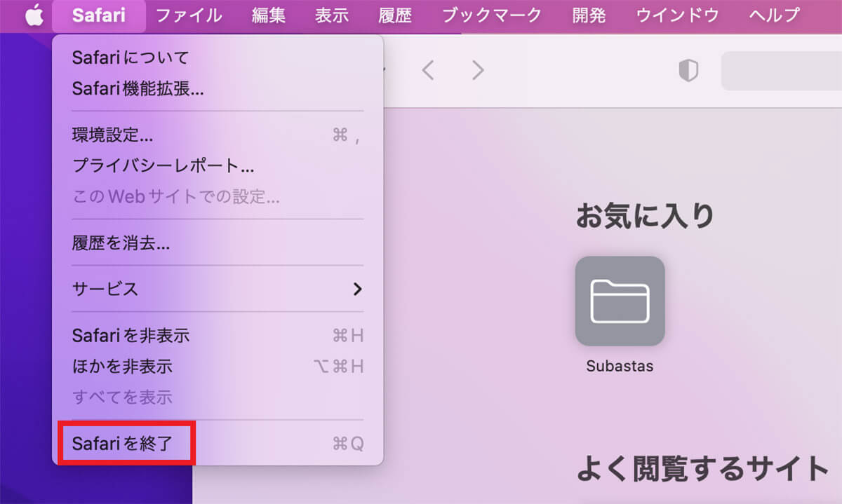Open the ブックマーク menu
This screenshot has width=842, height=504.
(492, 15)
